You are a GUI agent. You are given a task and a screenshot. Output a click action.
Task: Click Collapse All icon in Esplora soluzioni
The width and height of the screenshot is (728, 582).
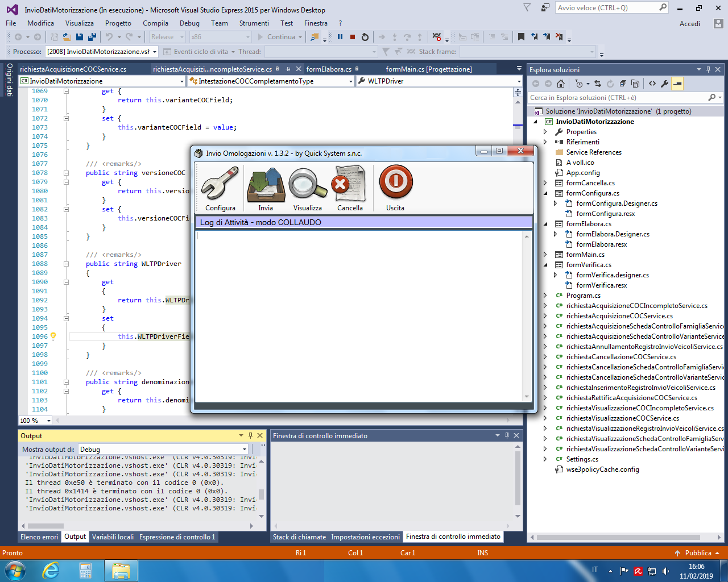pos(623,84)
